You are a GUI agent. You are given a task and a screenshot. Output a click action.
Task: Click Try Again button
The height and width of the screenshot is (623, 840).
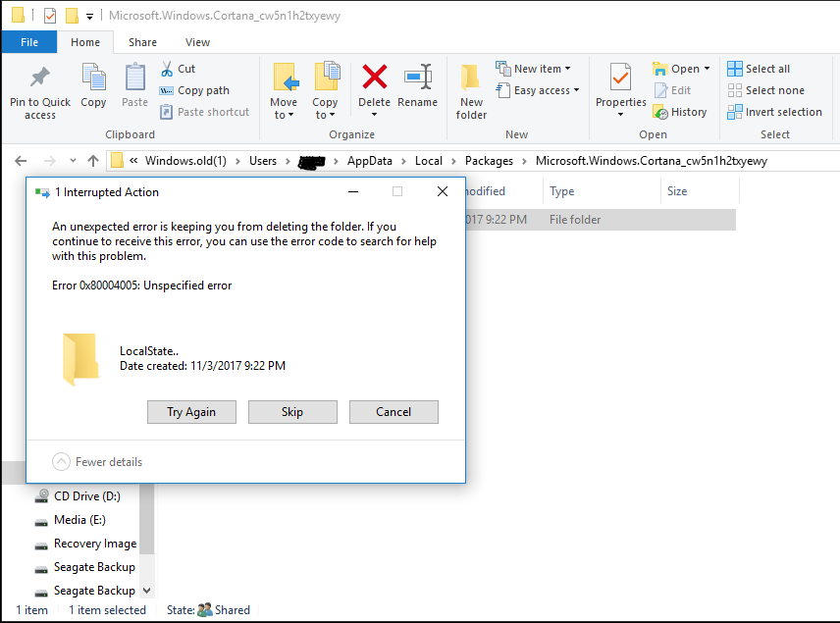(191, 412)
